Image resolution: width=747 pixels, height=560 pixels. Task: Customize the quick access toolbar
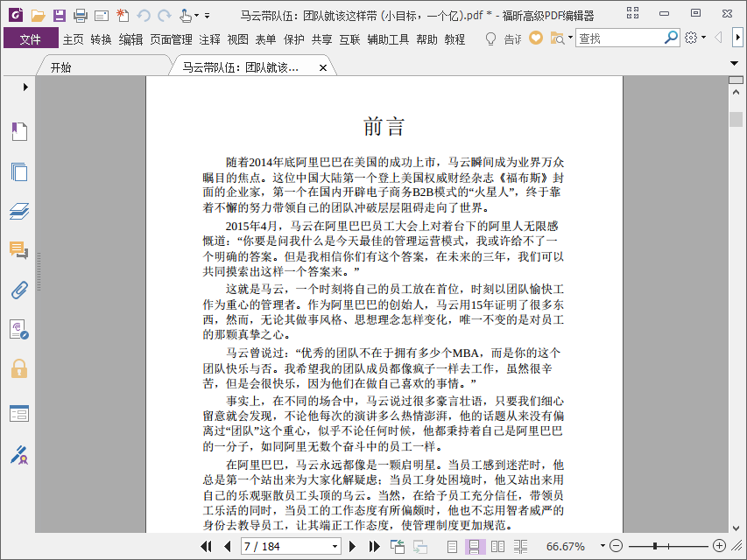[208, 16]
